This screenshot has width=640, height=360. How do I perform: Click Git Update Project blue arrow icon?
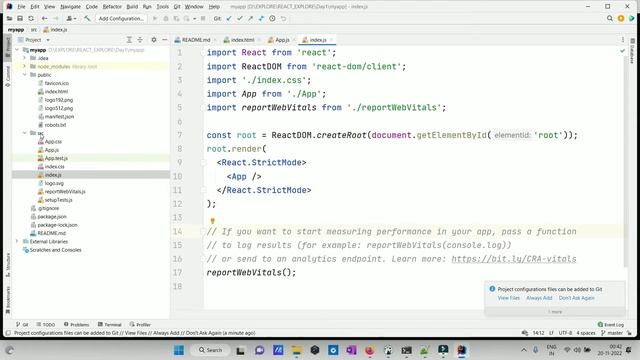tap(229, 18)
